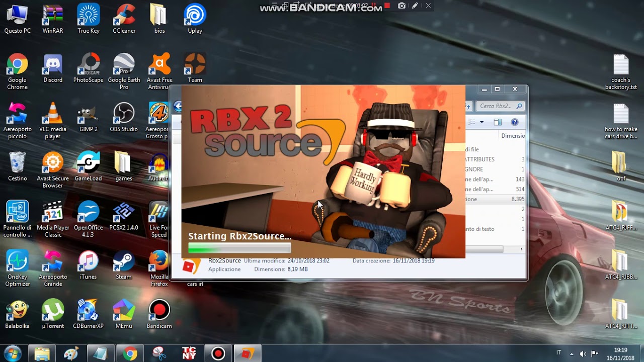Launch Mozilla Firefox desktop shortcut

click(x=159, y=268)
